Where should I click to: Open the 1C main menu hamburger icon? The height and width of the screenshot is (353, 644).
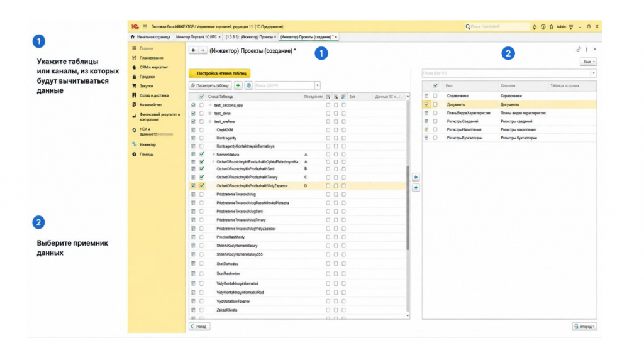pyautogui.click(x=145, y=26)
